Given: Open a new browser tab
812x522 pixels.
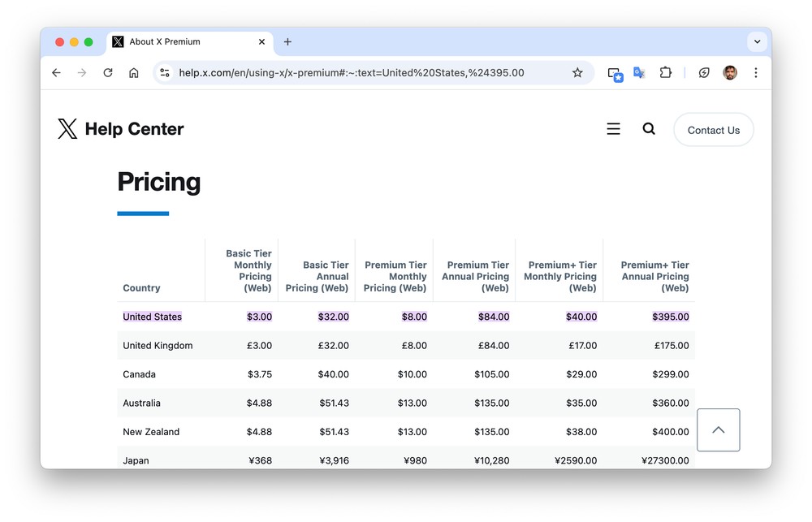Looking at the screenshot, I should [x=287, y=42].
